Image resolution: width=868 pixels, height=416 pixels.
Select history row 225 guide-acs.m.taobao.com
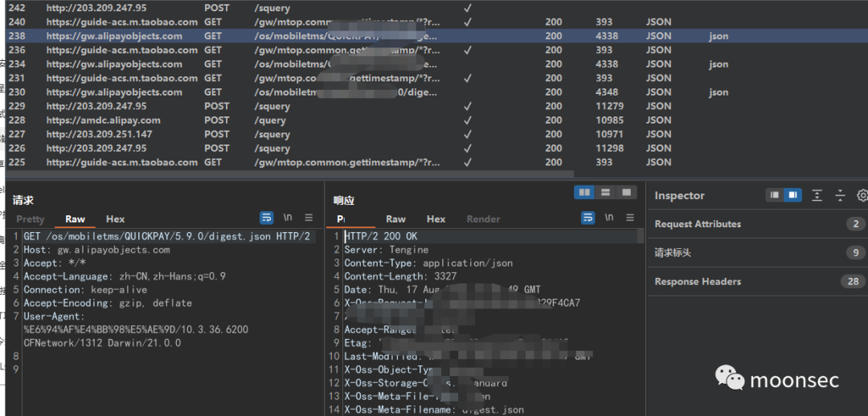[436, 162]
